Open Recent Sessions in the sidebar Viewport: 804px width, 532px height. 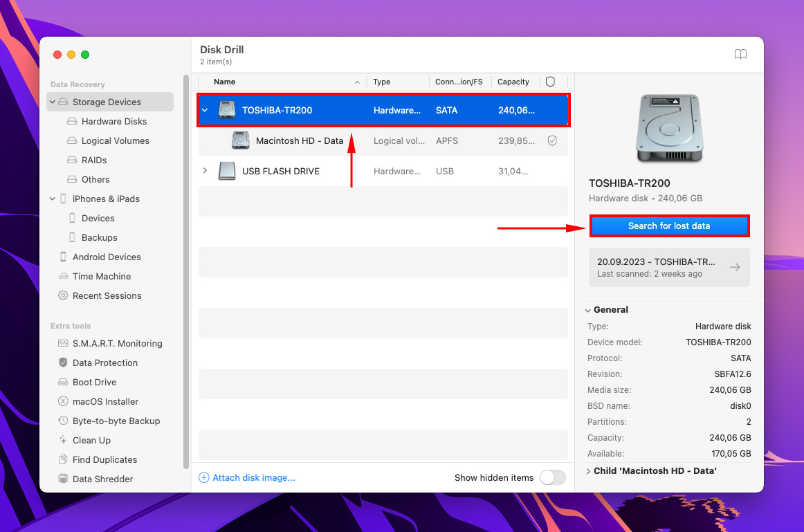(107, 295)
